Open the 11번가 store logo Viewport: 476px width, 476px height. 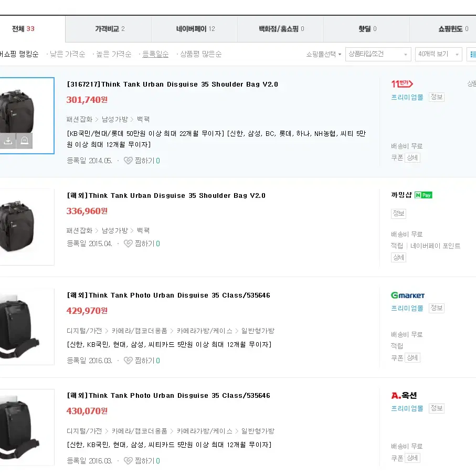(402, 83)
